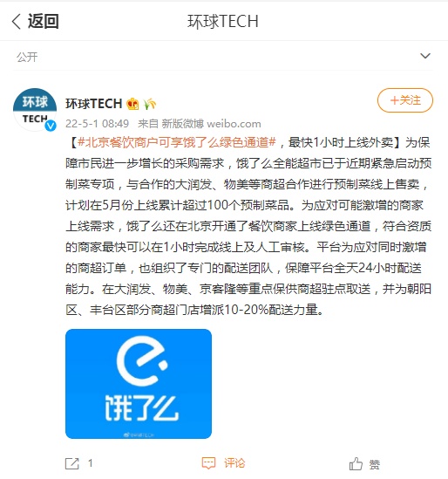Like the post with thumbs-up icon
This screenshot has width=448, height=479.
pos(356,463)
